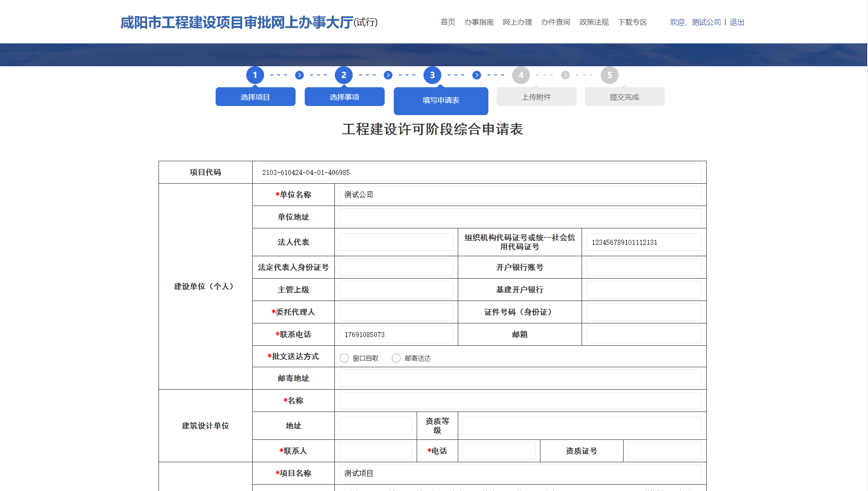The image size is (868, 491).
Task: Click the 邮箱 input field
Action: pos(644,334)
